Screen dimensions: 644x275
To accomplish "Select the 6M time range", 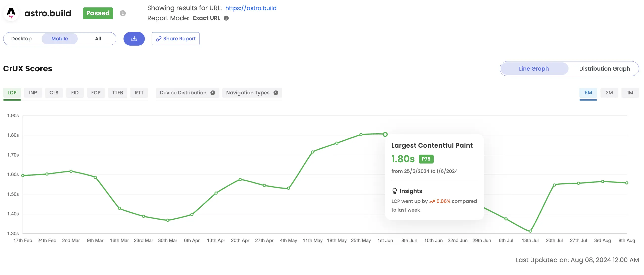I will click(588, 93).
